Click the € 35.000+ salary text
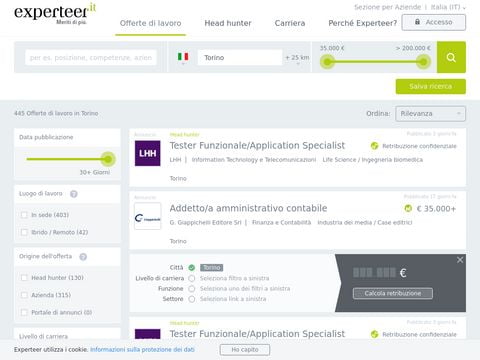This screenshot has width=480, height=360. coord(436,209)
